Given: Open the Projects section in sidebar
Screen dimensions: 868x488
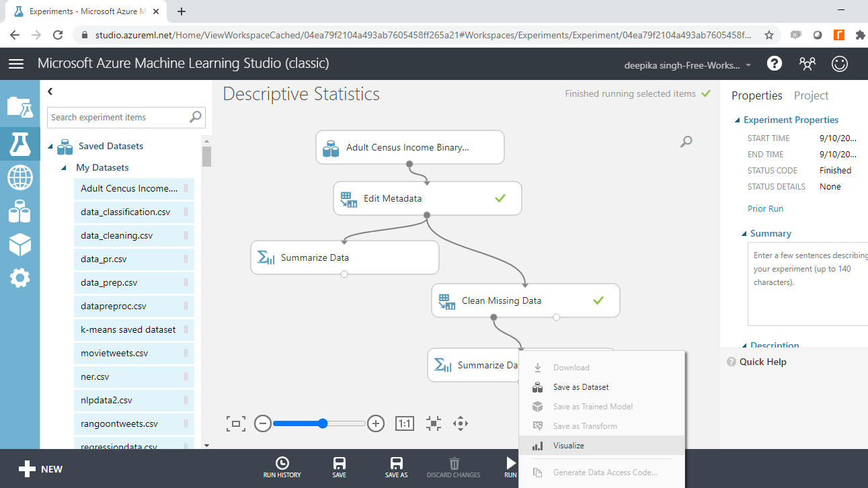Looking at the screenshot, I should click(19, 106).
